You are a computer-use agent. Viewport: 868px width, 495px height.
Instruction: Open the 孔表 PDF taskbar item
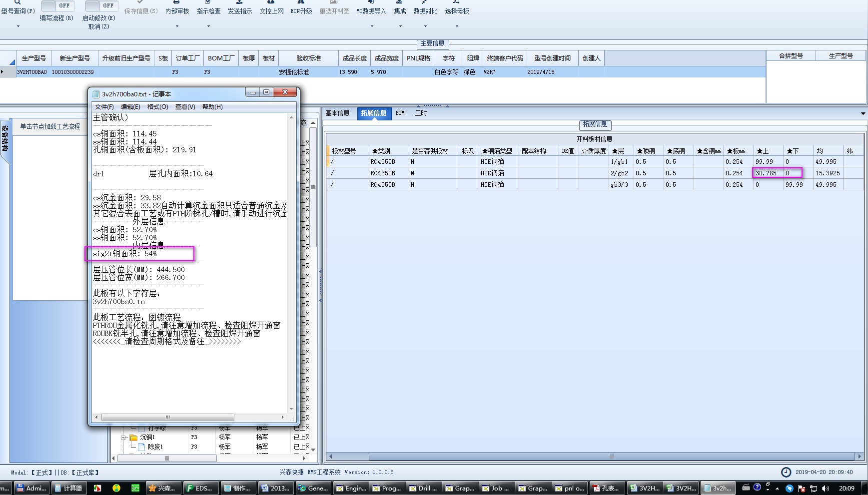[x=606, y=488]
